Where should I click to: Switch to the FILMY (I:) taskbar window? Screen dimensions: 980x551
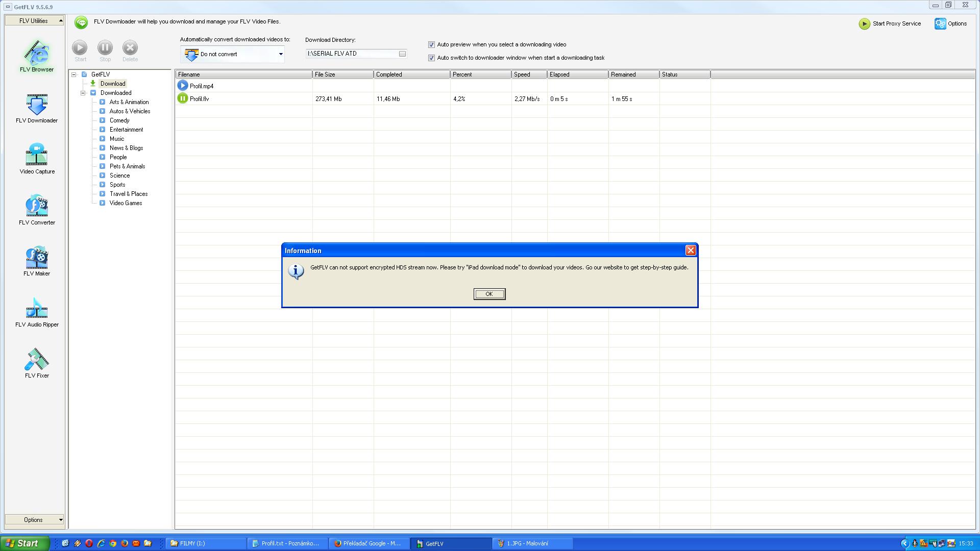point(206,543)
